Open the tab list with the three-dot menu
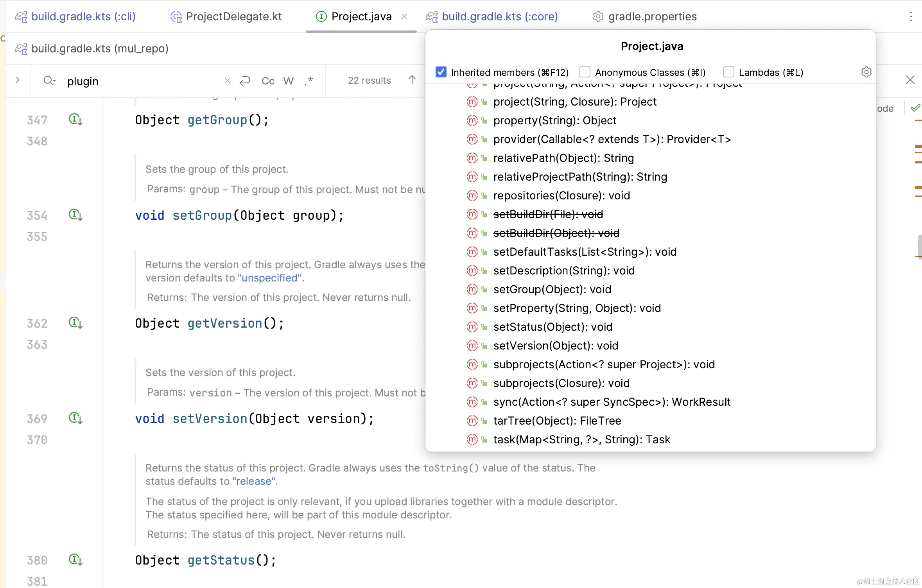Viewport: 922px width, 588px height. [x=911, y=16]
